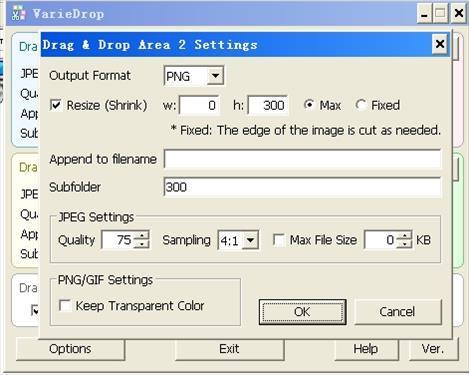The height and width of the screenshot is (375, 469).
Task: Click the Subfolder field containing 300
Action: (302, 187)
